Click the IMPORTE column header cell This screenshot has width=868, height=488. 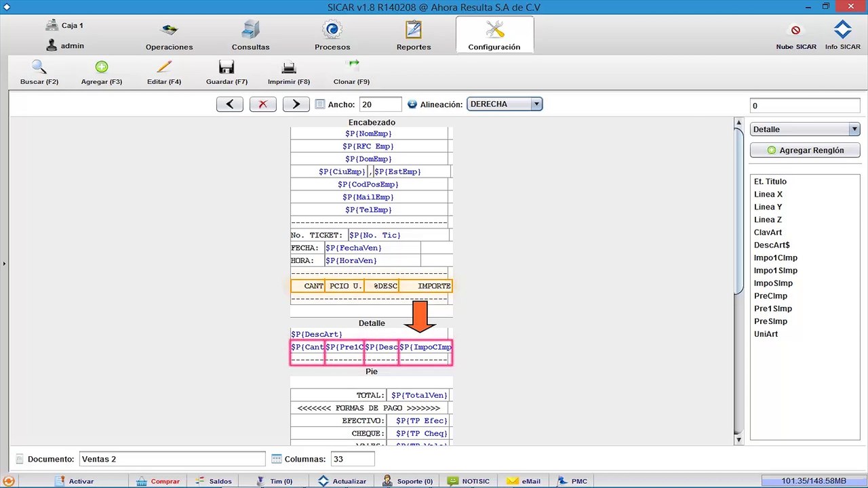click(x=425, y=286)
